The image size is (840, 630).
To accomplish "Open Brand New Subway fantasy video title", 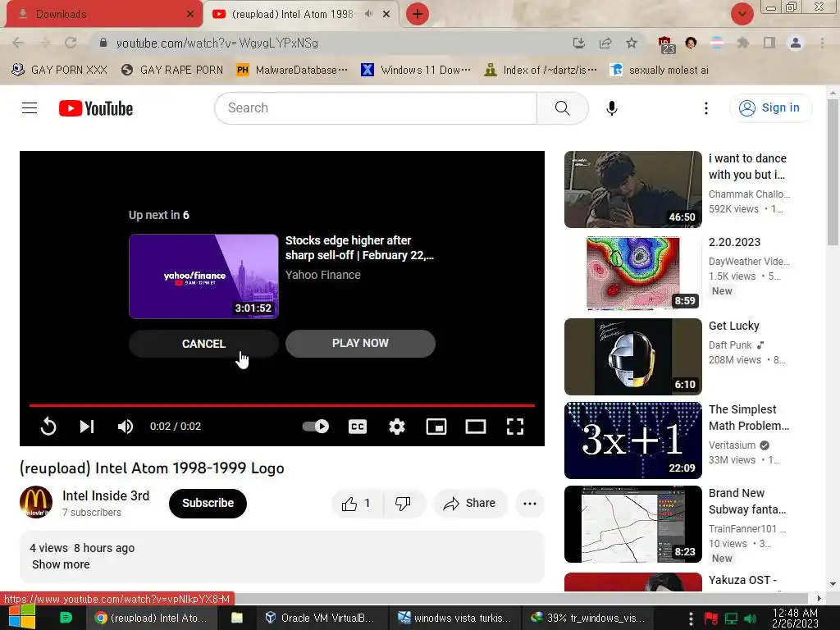I will 747,501.
